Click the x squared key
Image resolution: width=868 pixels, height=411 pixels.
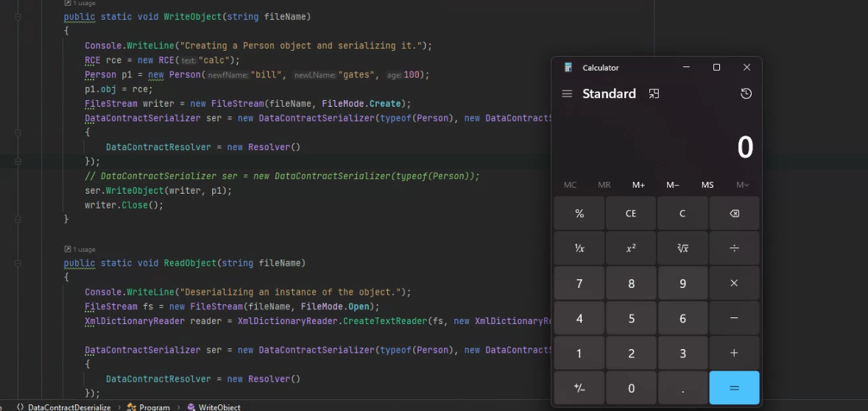pos(630,248)
